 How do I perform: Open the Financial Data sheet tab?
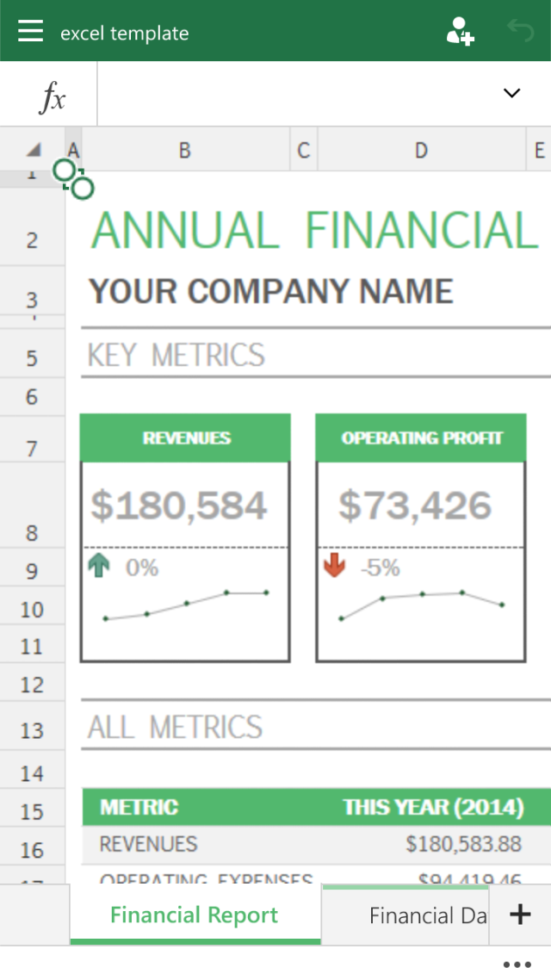tap(428, 915)
